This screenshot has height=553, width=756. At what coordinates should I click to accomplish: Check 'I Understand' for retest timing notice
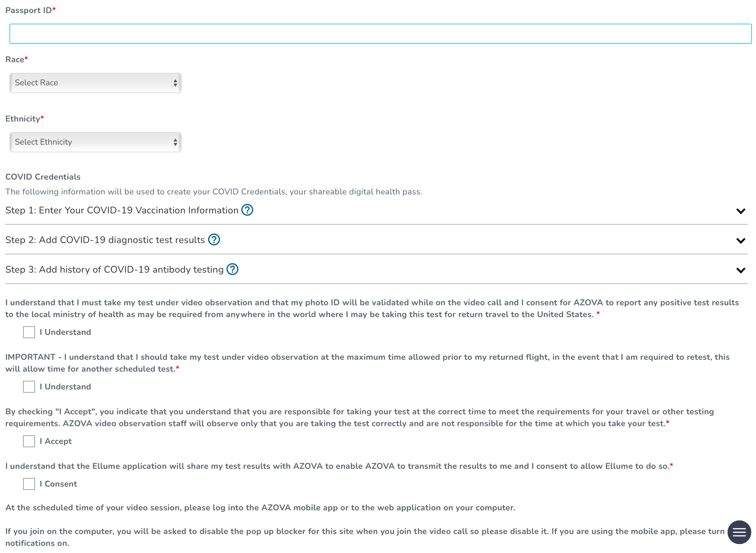tap(28, 387)
